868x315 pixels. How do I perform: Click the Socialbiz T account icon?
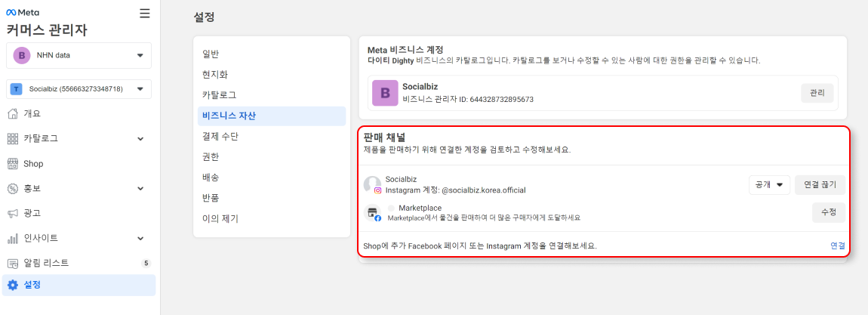click(x=17, y=89)
